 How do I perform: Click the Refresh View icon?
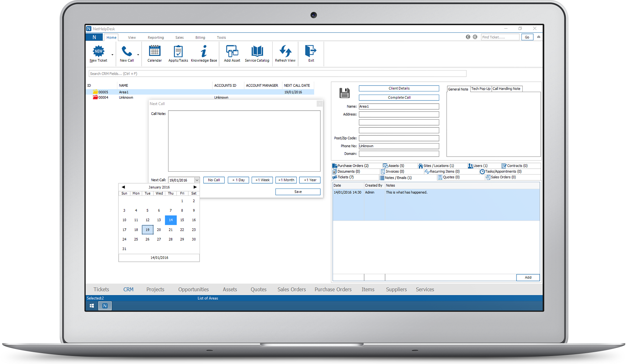click(285, 51)
